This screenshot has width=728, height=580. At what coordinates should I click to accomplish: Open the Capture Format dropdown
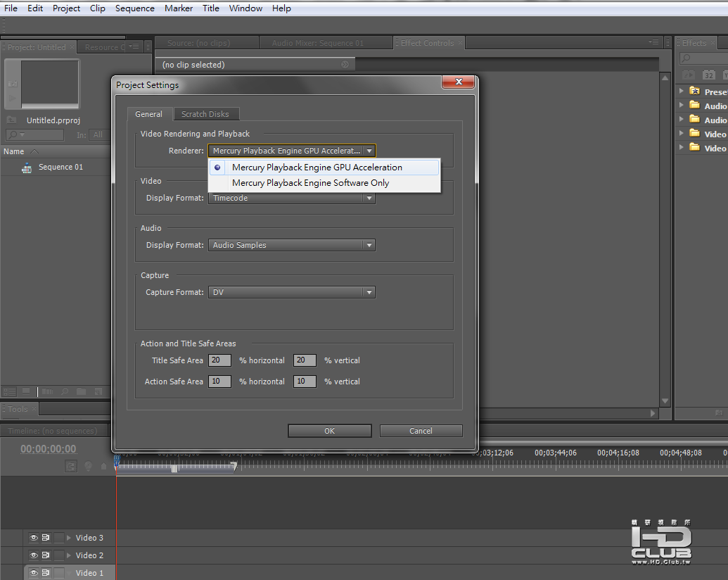coord(292,292)
